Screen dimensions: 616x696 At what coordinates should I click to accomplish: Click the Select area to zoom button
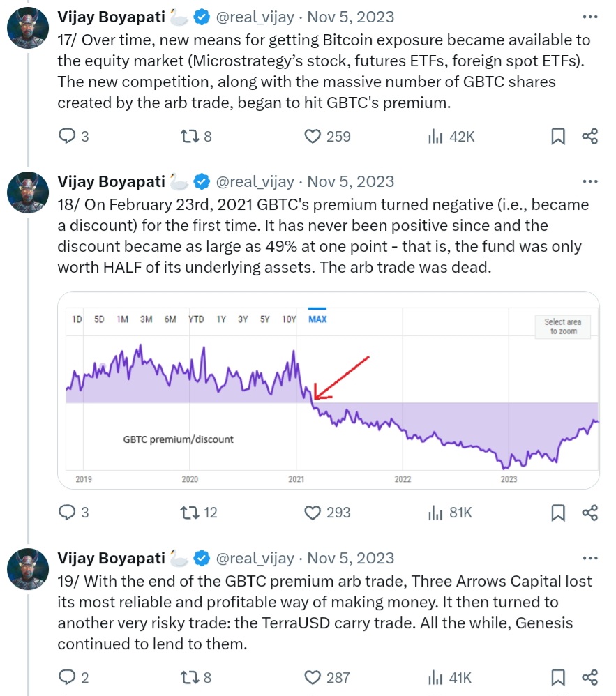click(562, 326)
